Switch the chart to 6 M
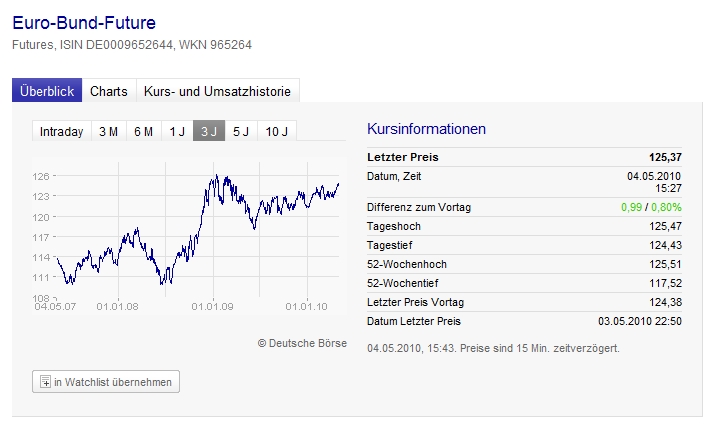The width and height of the screenshot is (715, 424). (x=143, y=132)
